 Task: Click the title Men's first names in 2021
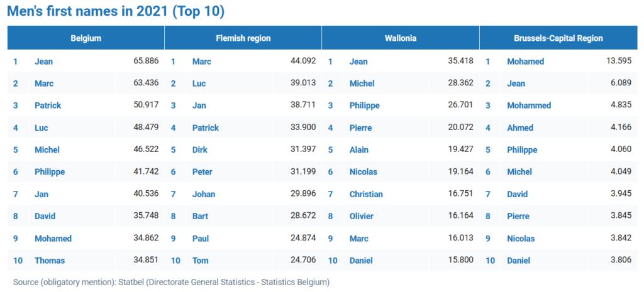click(115, 11)
